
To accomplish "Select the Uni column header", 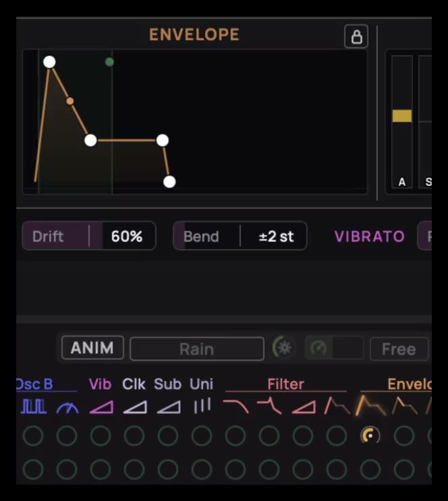I will click(202, 384).
